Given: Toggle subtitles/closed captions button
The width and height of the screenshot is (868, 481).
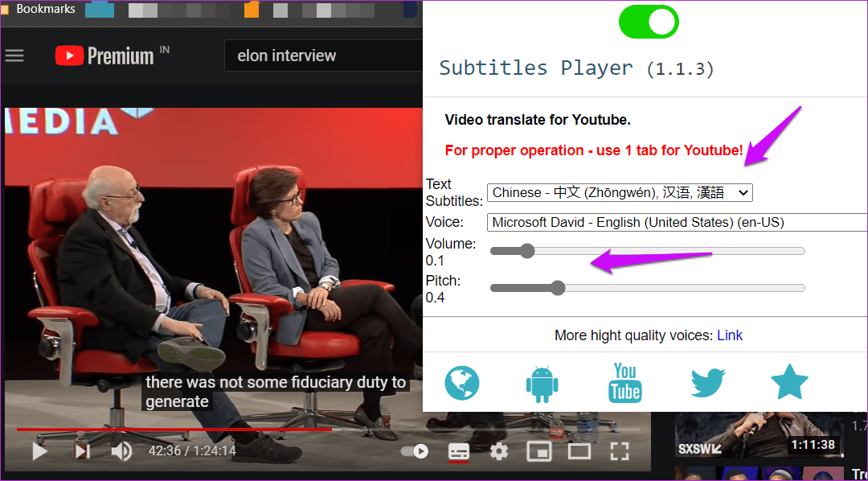Looking at the screenshot, I should tap(458, 451).
